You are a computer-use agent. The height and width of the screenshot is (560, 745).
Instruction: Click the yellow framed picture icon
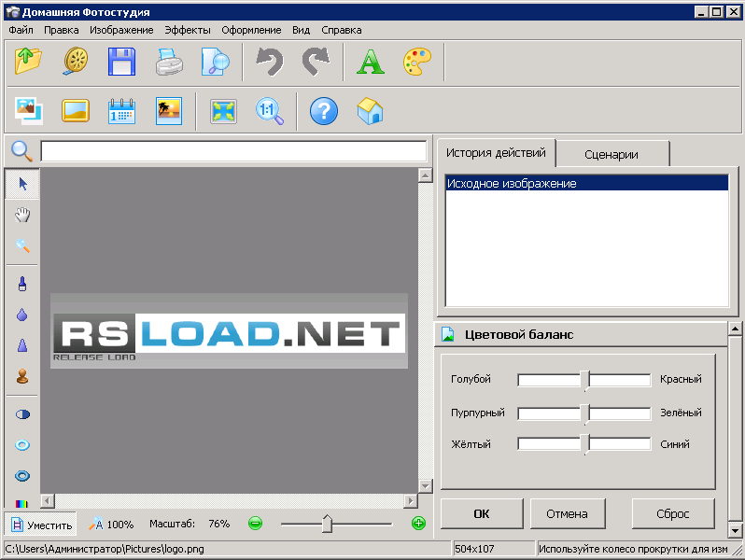[x=76, y=111]
